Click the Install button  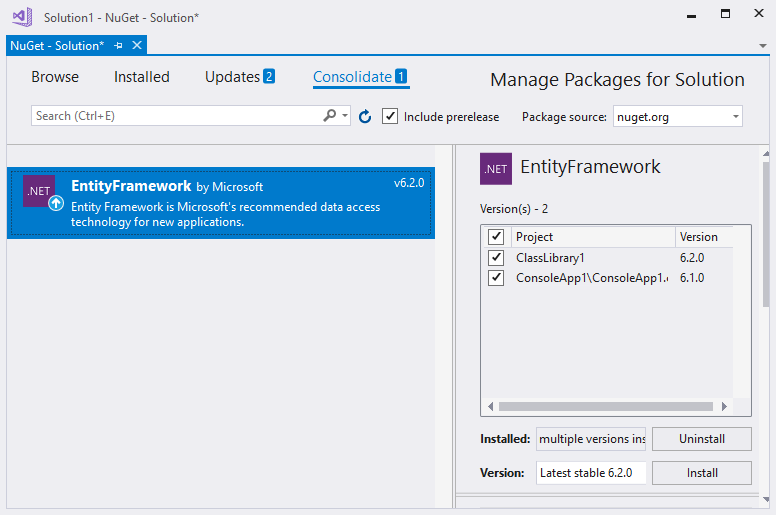coord(701,473)
